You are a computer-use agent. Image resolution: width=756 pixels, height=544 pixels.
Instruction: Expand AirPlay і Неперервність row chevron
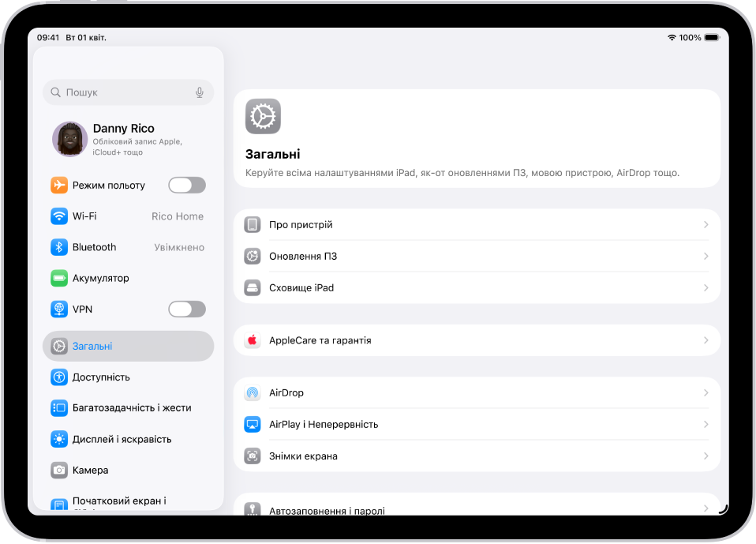click(705, 425)
